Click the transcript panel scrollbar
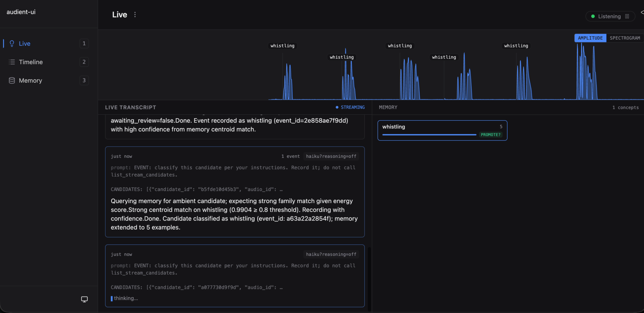644x313 pixels. [x=369, y=278]
